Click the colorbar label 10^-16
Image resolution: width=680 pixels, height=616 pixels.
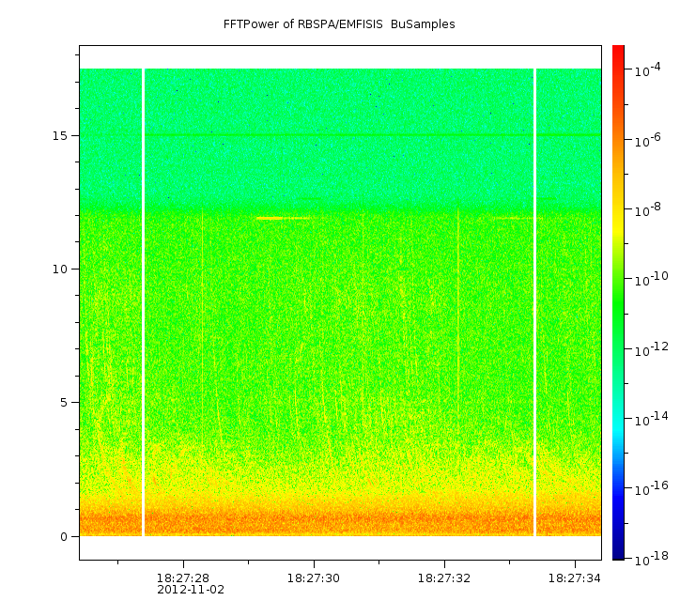(x=652, y=488)
